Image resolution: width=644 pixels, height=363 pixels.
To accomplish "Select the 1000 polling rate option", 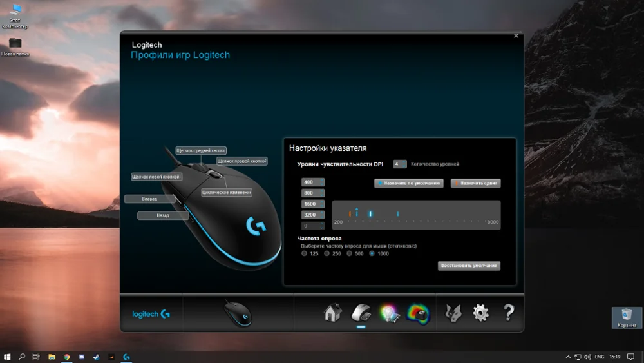I will [x=372, y=253].
